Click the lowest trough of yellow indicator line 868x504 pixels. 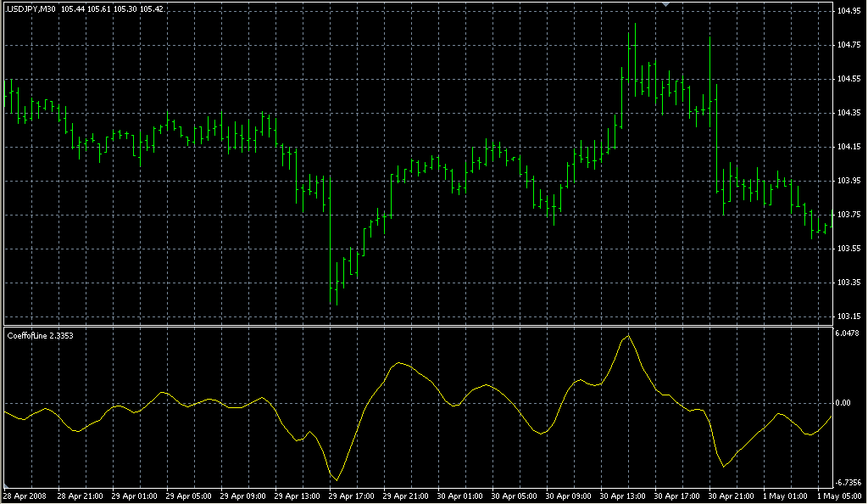click(x=338, y=480)
